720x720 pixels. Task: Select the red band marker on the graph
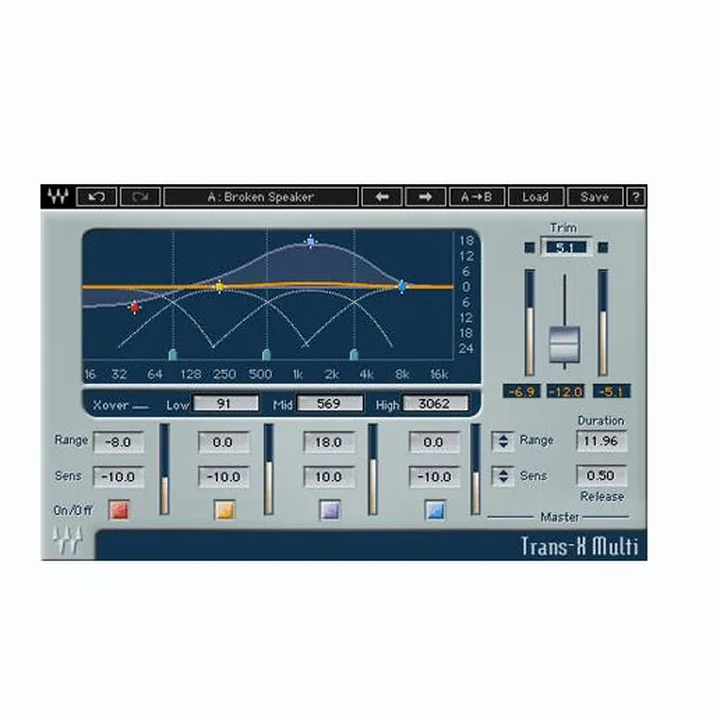point(135,307)
